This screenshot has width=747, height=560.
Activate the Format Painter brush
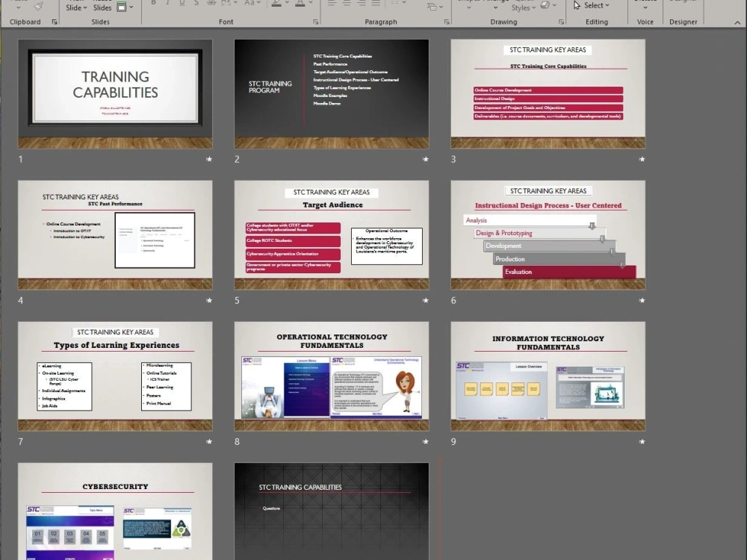pyautogui.click(x=38, y=5)
